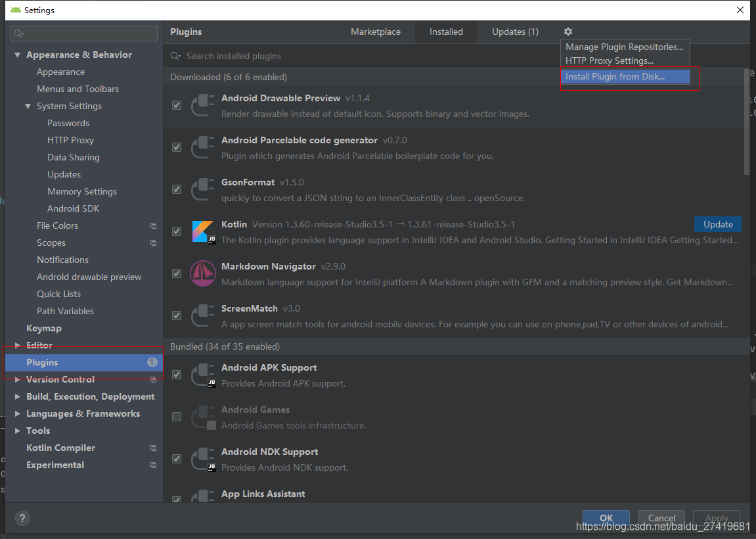This screenshot has width=756, height=539.
Task: Click the project-level icon beside Kotlin Compiler
Action: pyautogui.click(x=153, y=448)
